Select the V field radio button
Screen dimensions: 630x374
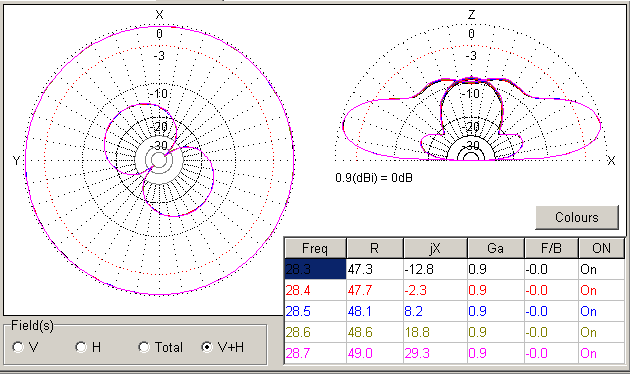[x=18, y=347]
